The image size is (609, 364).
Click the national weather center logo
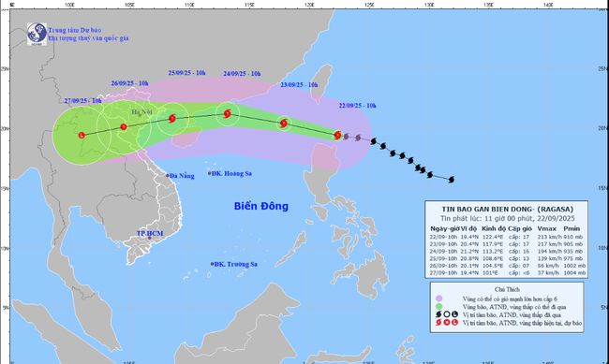pos(37,34)
